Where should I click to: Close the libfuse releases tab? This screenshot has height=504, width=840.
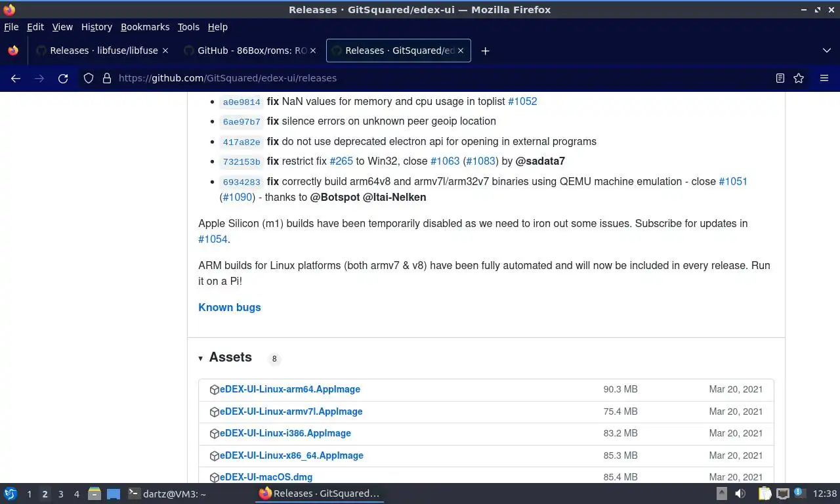[x=165, y=51]
